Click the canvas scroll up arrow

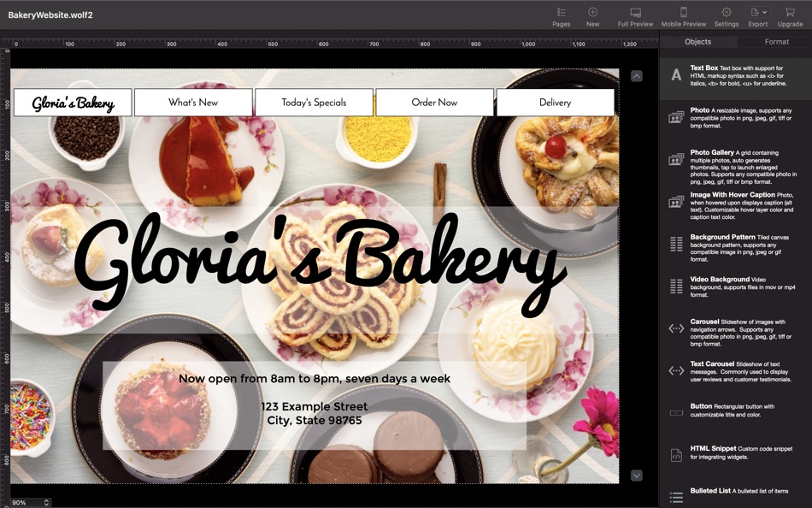pos(637,76)
